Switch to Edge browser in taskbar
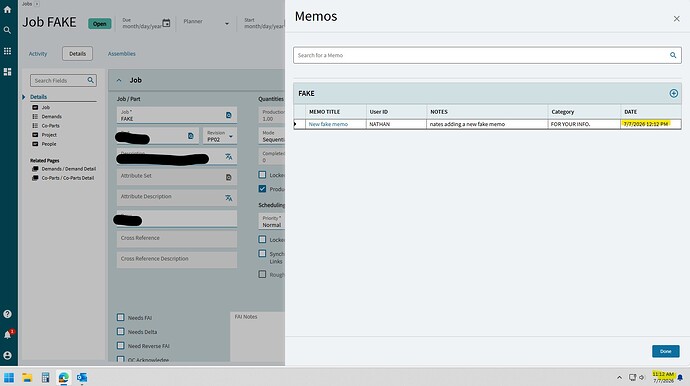This screenshot has width=690, height=386. [x=63, y=378]
